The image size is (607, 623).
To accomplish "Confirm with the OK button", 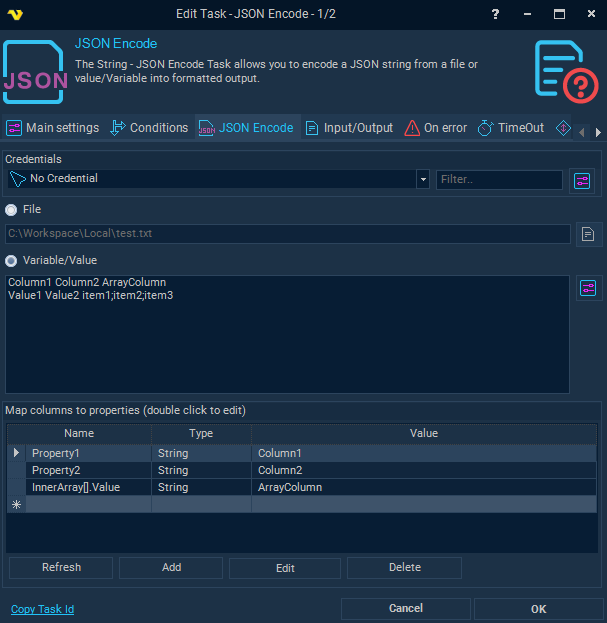I will [x=538, y=609].
